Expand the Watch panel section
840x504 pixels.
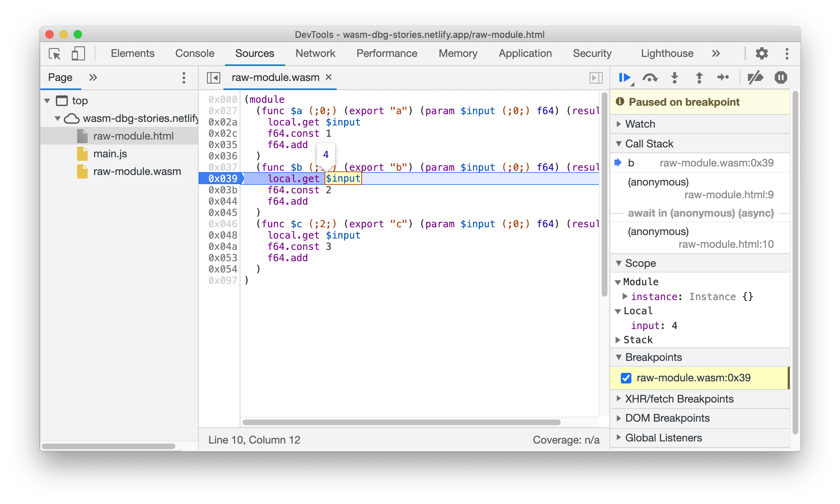tap(623, 124)
